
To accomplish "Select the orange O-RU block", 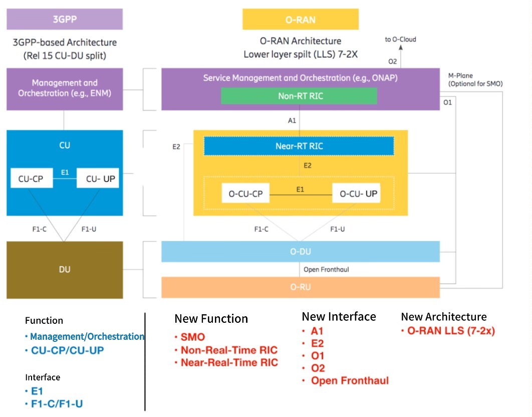I will coord(300,287).
